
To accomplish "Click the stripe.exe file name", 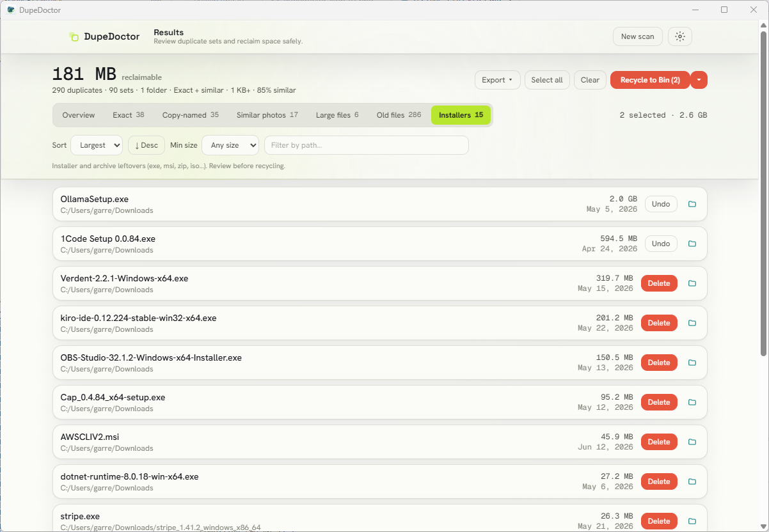I will [80, 516].
